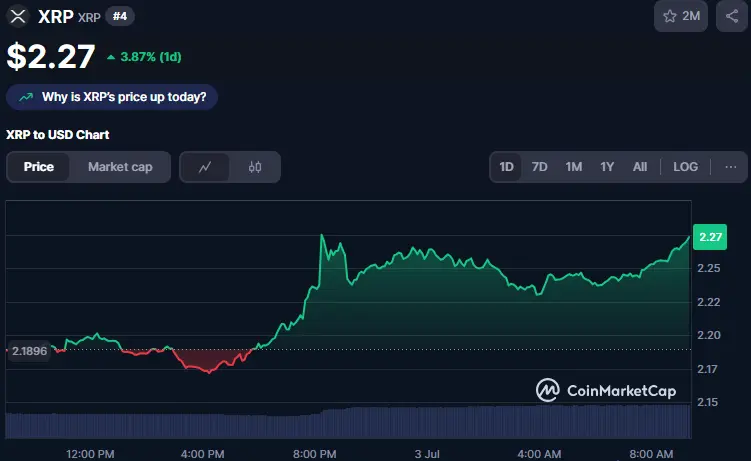Click the volume bars below the chart
Image resolution: width=751 pixels, height=461 pixels.
[348, 422]
